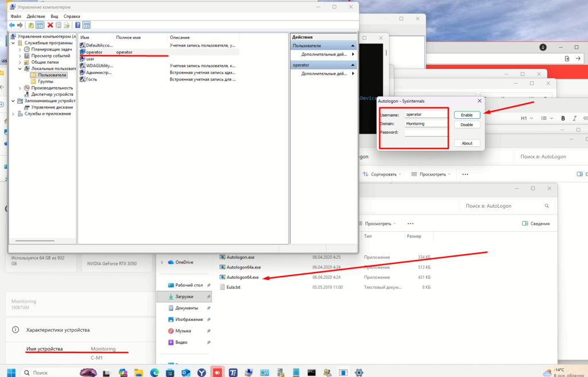
Task: Click the blue Back arrow in the toolbar
Action: click(11, 25)
